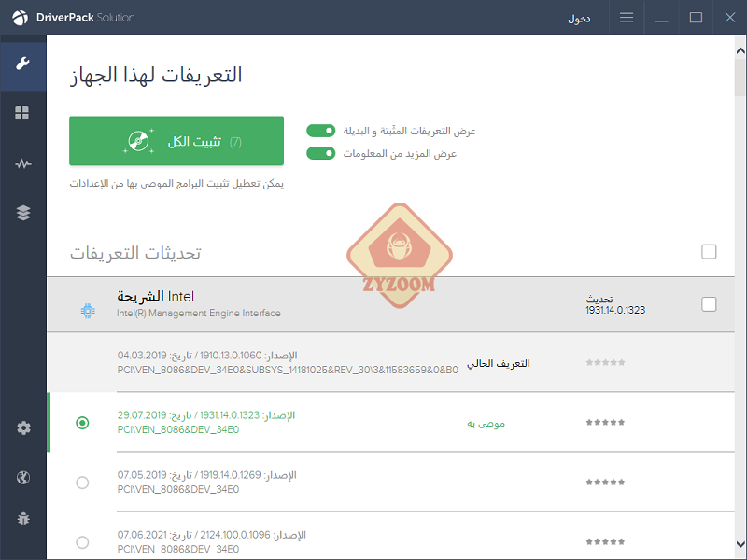Image resolution: width=747 pixels, height=560 pixels.
Task: Click the تحديث 1931.14.0.1323 version label
Action: pos(615,305)
